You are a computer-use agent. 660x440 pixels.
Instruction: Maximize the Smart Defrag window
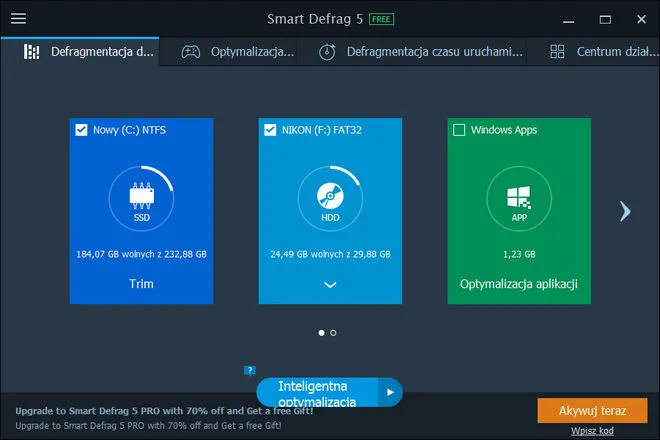(x=605, y=20)
